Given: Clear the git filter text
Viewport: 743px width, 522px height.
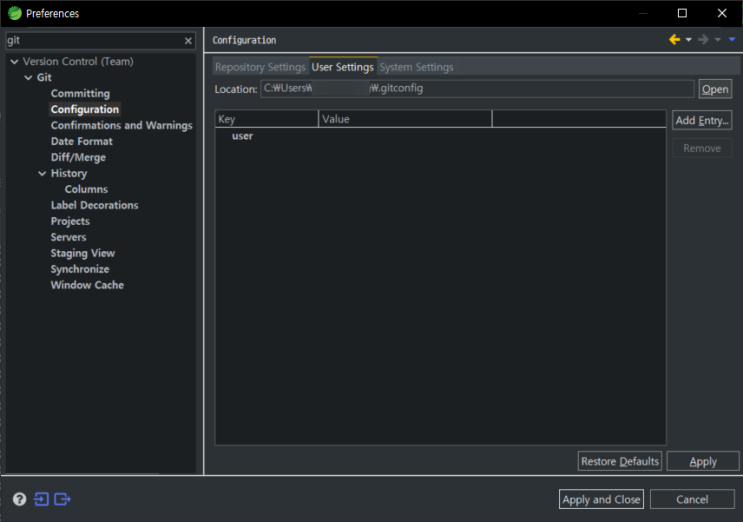Looking at the screenshot, I should tap(188, 41).
